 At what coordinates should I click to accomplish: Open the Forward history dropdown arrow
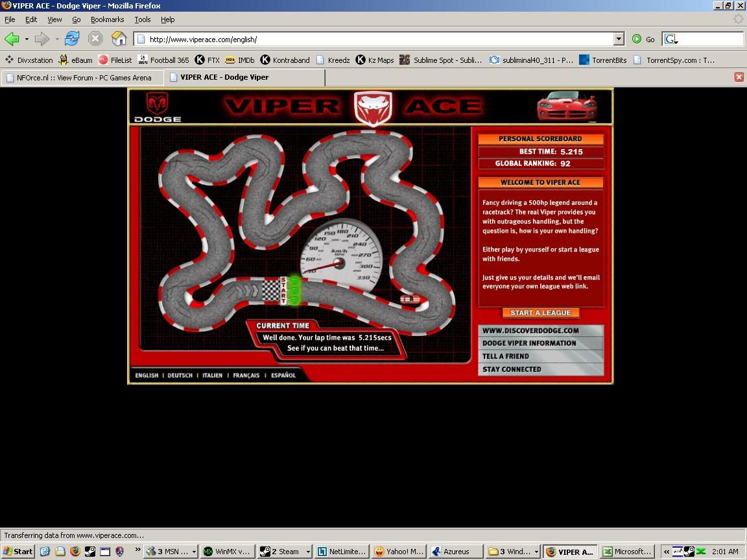tap(56, 39)
